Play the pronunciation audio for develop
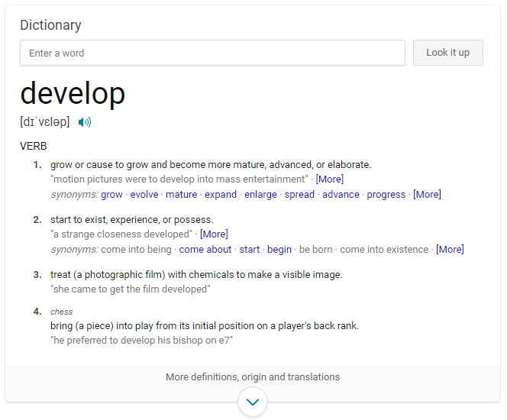 coord(85,122)
